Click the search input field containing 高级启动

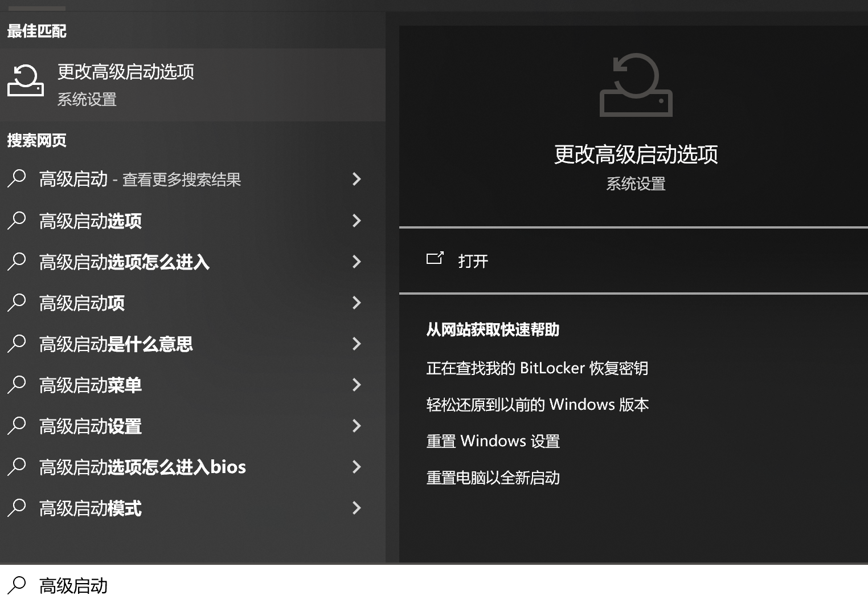coord(434,584)
